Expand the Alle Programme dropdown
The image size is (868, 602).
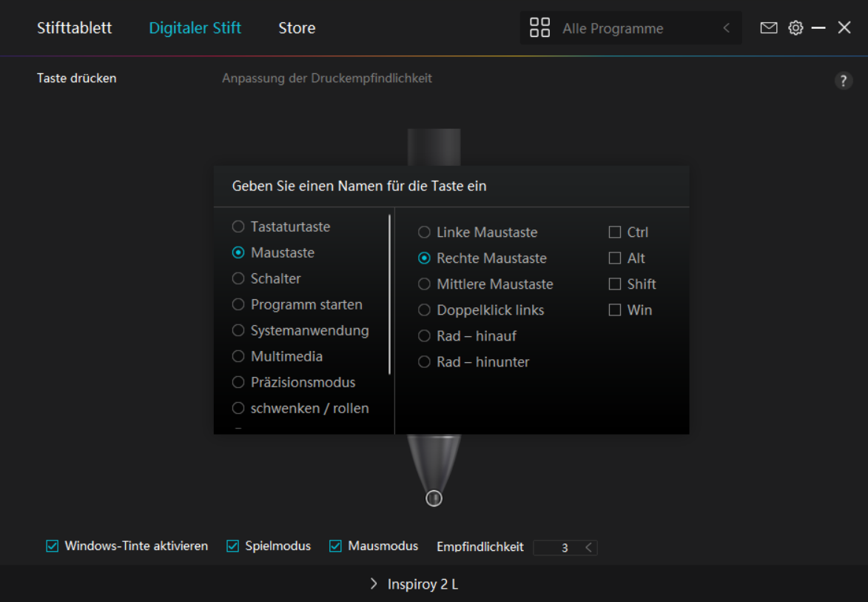[x=726, y=28]
